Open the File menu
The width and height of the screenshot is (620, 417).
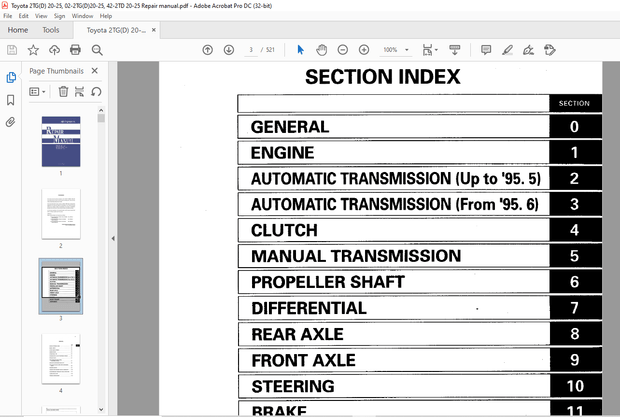[8, 16]
